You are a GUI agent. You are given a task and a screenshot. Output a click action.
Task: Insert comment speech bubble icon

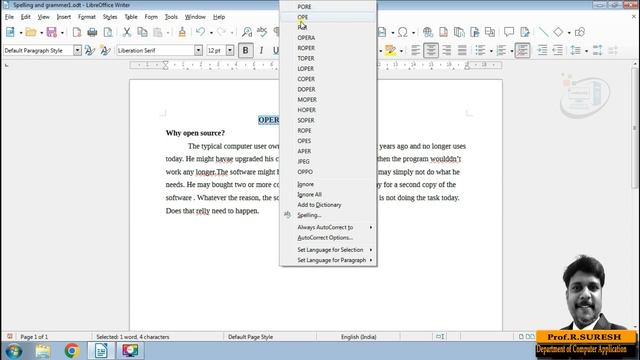[x=509, y=32]
